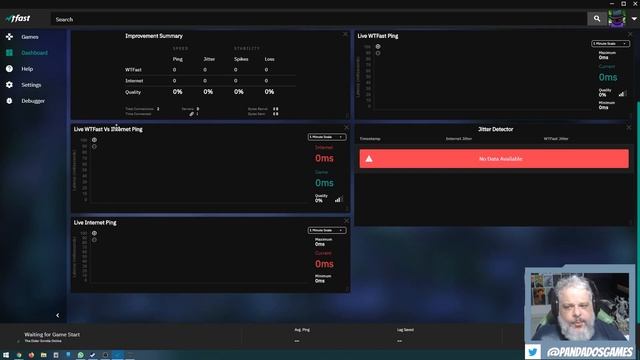This screenshot has width=640, height=360.
Task: Click the Waiting for Game Start status
Action: [52, 334]
